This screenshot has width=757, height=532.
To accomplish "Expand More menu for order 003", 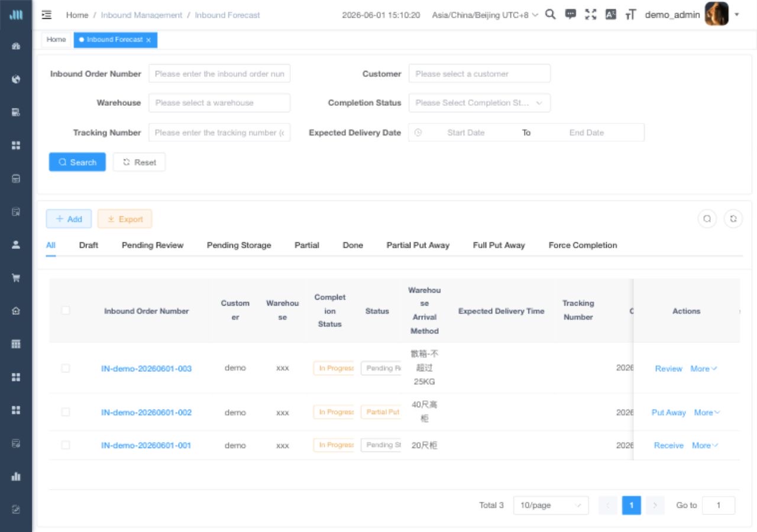I will pos(704,368).
